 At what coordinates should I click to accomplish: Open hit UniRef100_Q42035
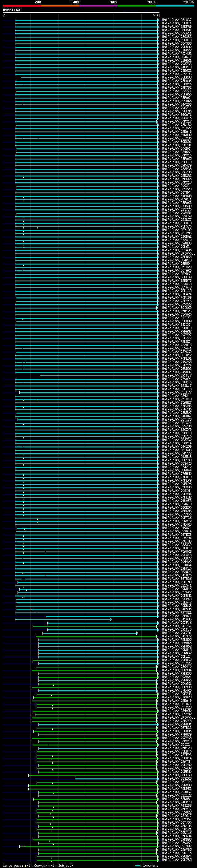pyautogui.click(x=177, y=619)
